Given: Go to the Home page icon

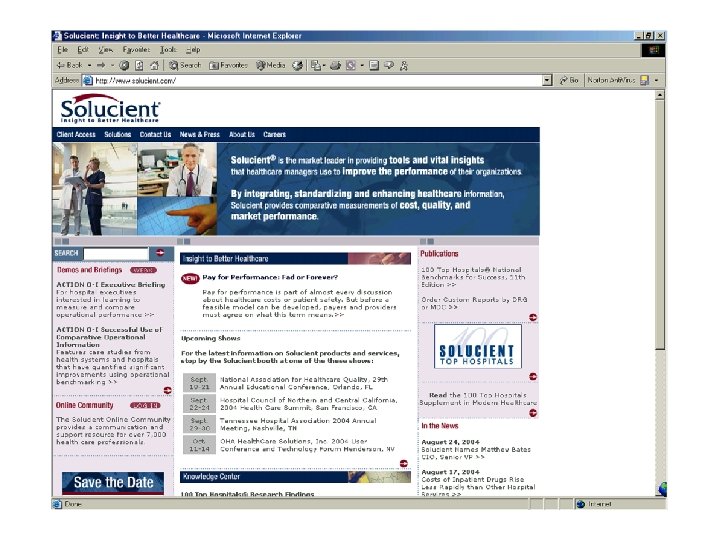Looking at the screenshot, I should coord(154,66).
